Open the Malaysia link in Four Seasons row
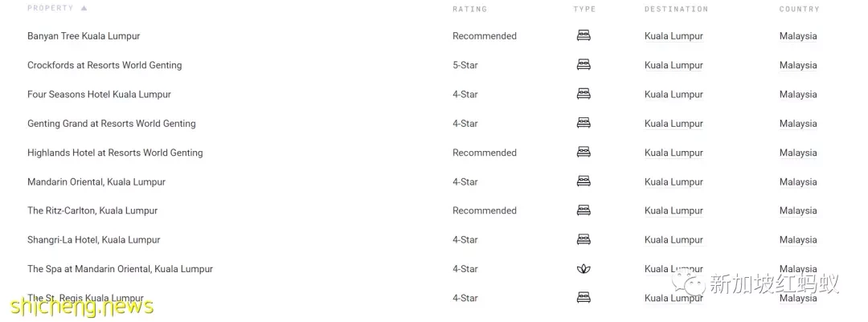Viewport: 868px width, 322px height. (x=798, y=94)
